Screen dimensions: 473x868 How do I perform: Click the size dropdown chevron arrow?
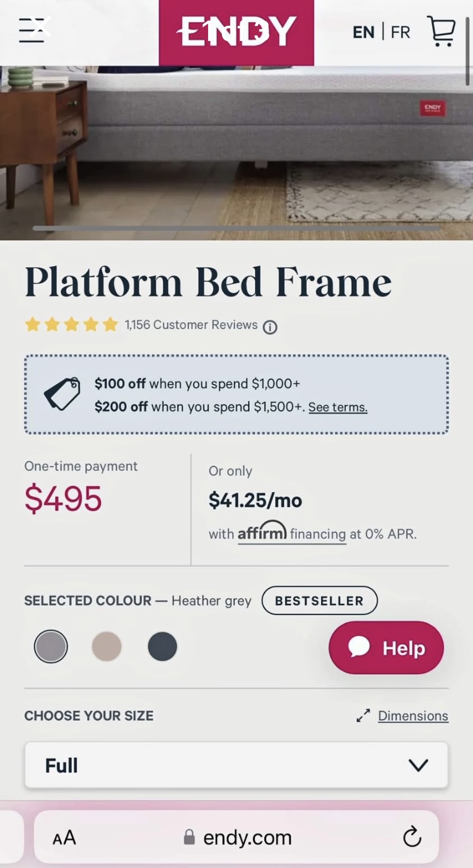418,765
